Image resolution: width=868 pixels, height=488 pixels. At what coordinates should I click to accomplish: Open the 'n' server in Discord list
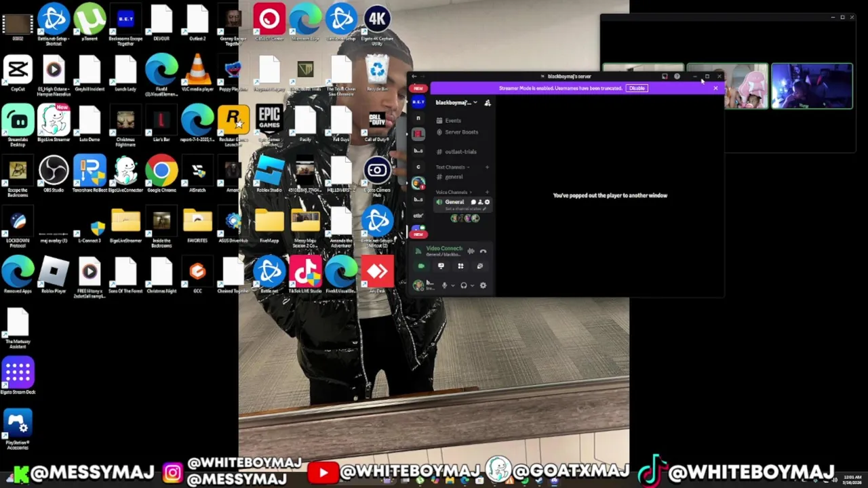[418, 118]
